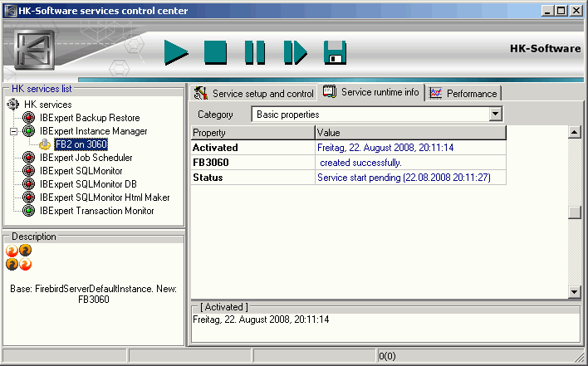The width and height of the screenshot is (588, 366).
Task: Select the Activated property row
Action: [x=348, y=148]
